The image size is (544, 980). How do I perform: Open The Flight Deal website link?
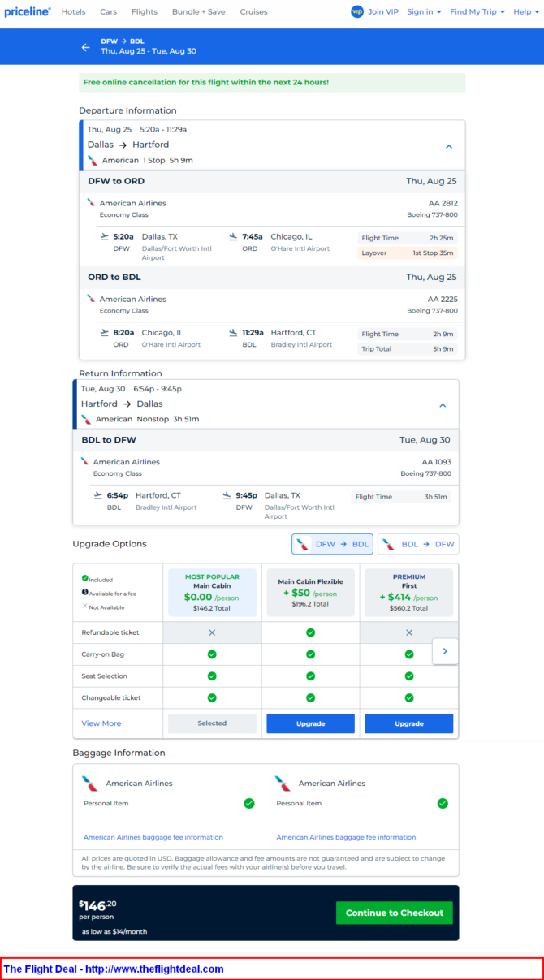point(114,969)
